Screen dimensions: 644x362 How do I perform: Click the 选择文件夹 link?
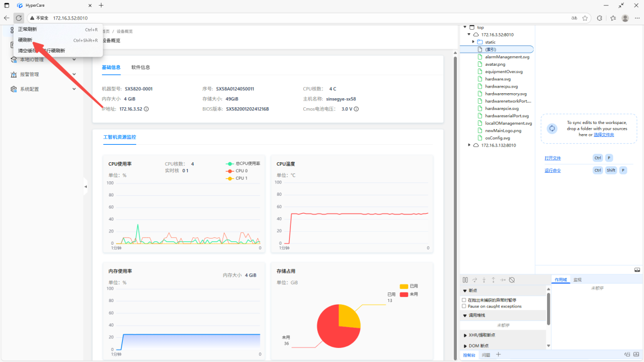(604, 135)
